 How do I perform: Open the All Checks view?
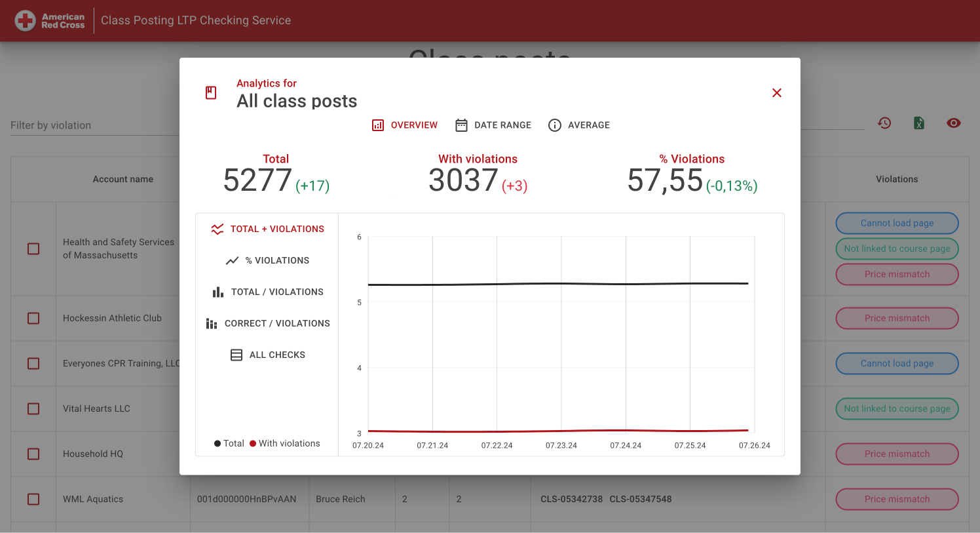click(267, 355)
